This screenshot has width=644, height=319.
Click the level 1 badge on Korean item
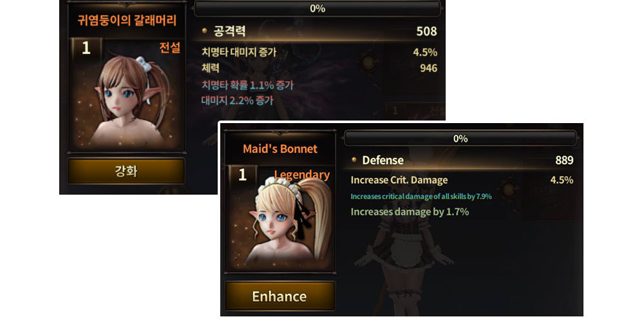86,48
